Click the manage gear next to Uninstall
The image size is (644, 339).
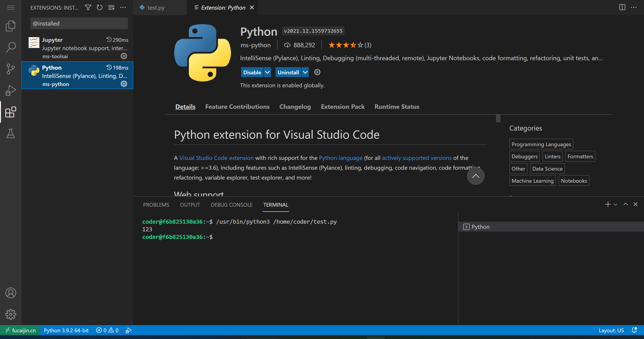[x=317, y=72]
